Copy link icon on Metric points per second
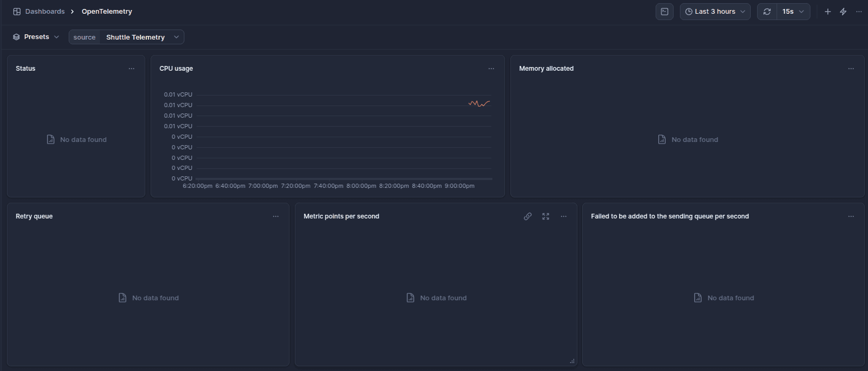This screenshot has width=868, height=371. pos(527,216)
